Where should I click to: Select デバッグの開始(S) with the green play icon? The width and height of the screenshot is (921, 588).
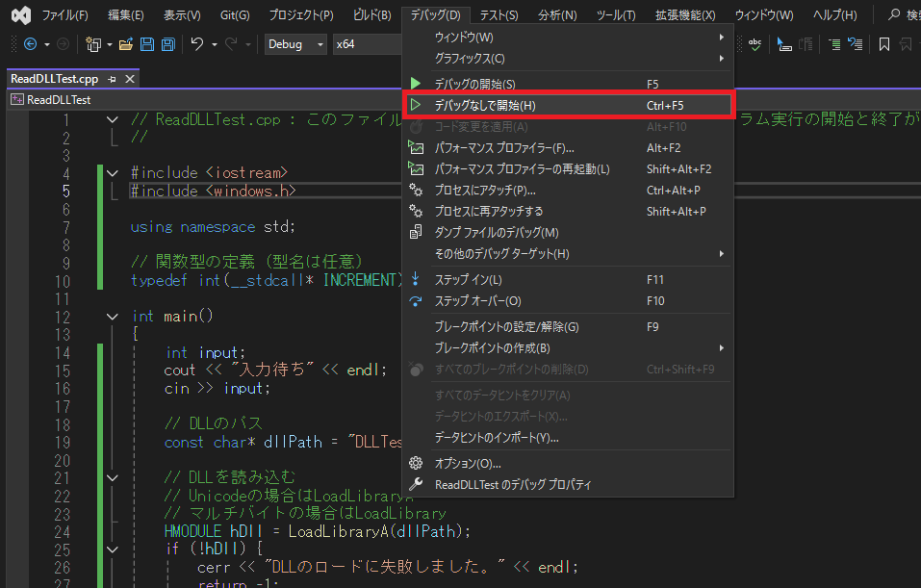[x=568, y=84]
